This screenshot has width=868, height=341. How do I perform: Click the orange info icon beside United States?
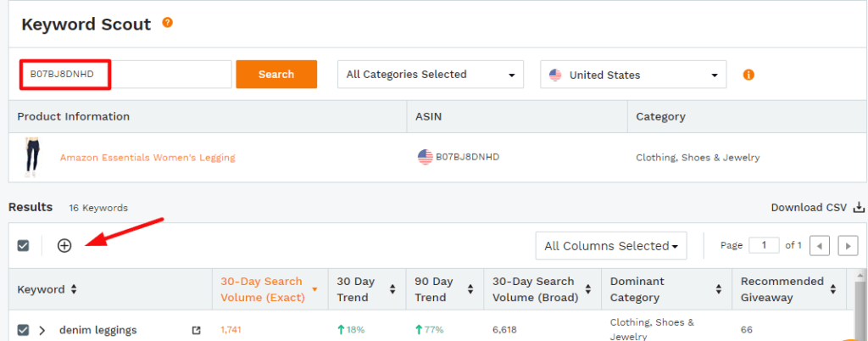(748, 75)
